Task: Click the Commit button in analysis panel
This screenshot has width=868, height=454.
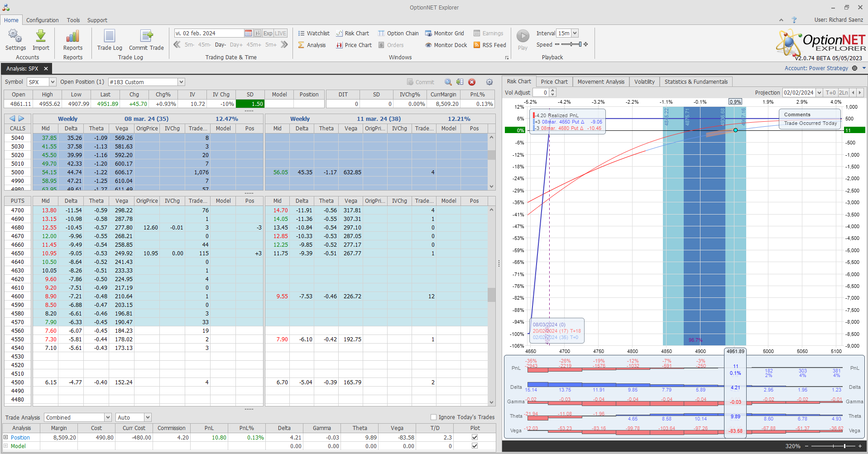Action: (421, 82)
